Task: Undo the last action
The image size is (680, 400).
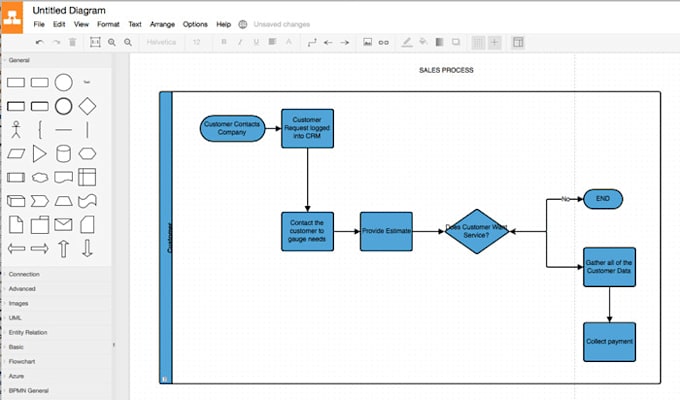Action: pyautogui.click(x=39, y=42)
